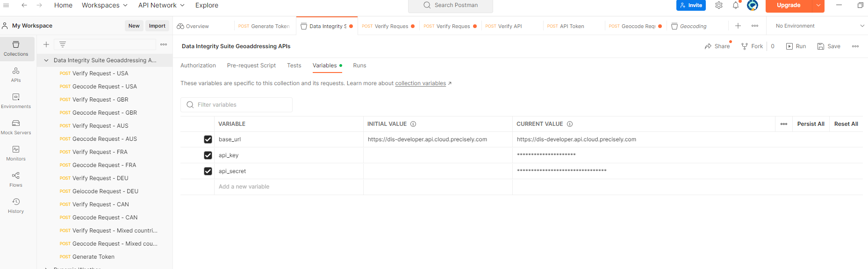Open the No Environment selector dropdown

819,26
